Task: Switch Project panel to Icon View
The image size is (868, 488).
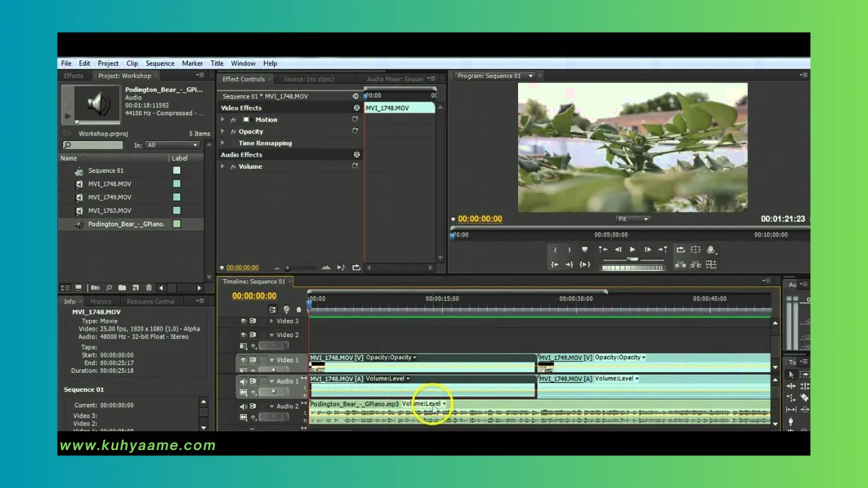Action: click(79, 288)
